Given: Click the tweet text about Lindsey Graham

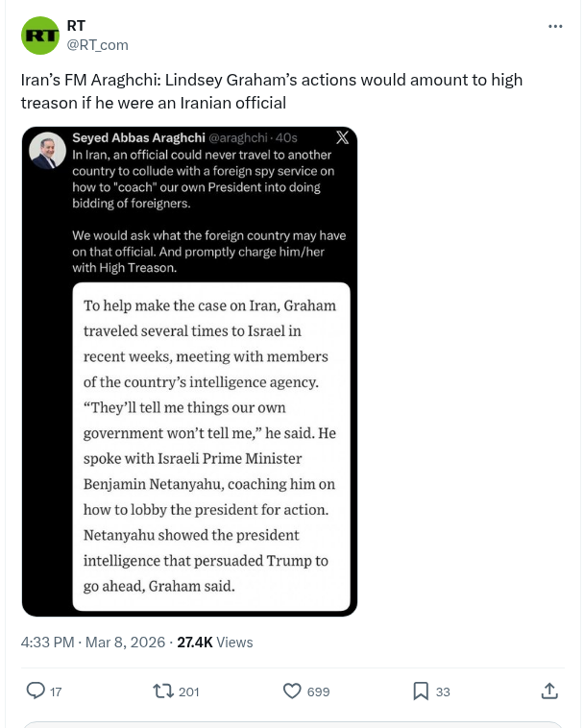Looking at the screenshot, I should point(272,90).
